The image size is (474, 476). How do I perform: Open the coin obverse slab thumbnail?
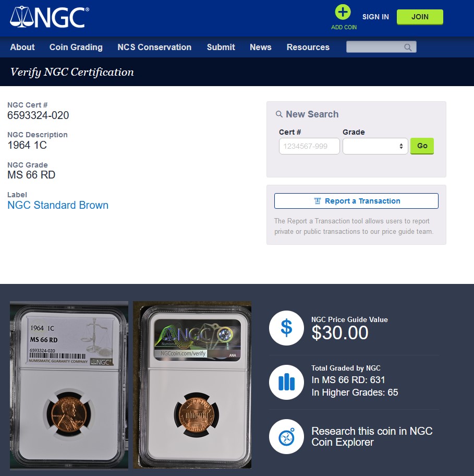pos(69,385)
